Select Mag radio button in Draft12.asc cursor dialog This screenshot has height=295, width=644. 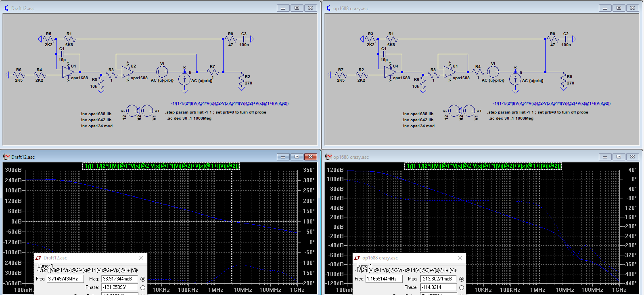tap(142, 279)
